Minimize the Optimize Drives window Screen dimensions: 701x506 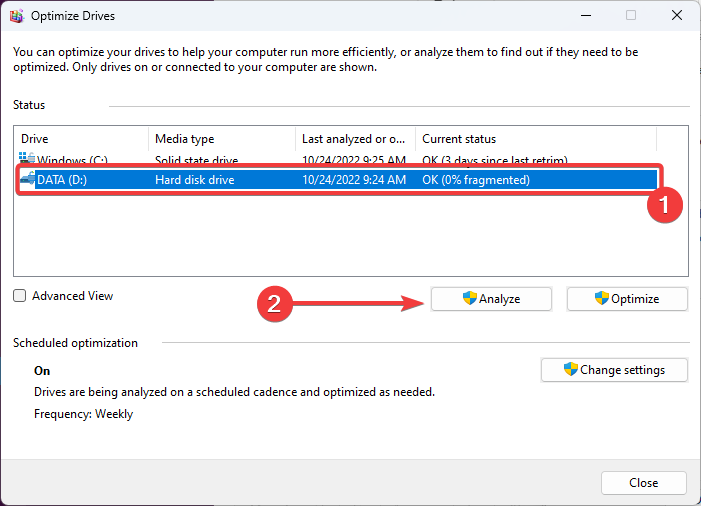pos(586,16)
